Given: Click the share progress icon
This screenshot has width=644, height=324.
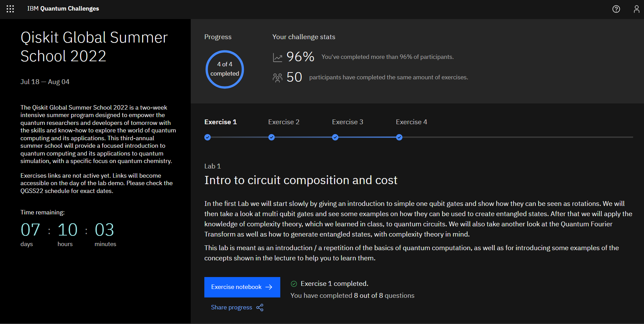Looking at the screenshot, I should click(260, 308).
